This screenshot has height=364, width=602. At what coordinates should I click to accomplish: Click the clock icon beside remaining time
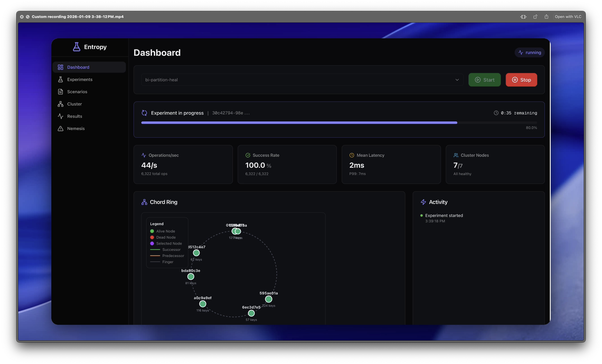coord(496,113)
